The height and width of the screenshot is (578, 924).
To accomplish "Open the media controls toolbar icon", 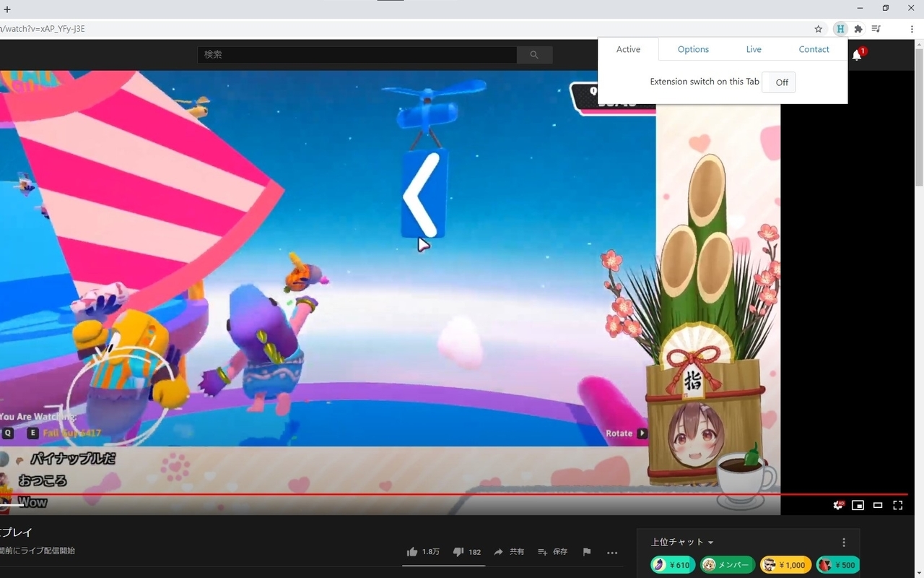I will pos(876,29).
